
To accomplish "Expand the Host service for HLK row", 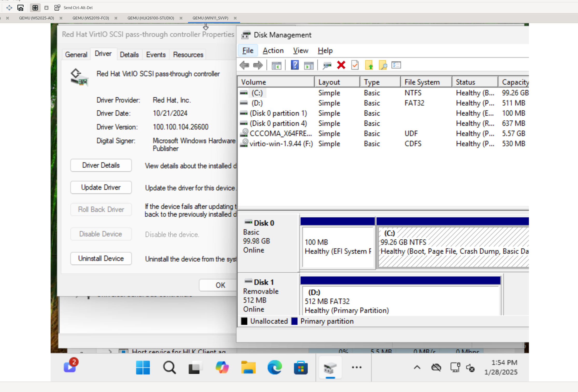I will coord(110,351).
